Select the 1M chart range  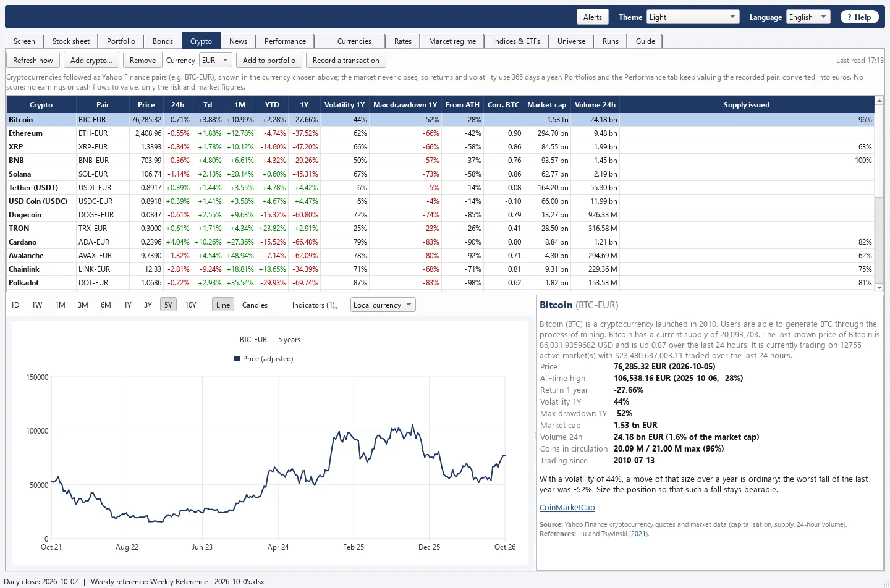click(60, 304)
